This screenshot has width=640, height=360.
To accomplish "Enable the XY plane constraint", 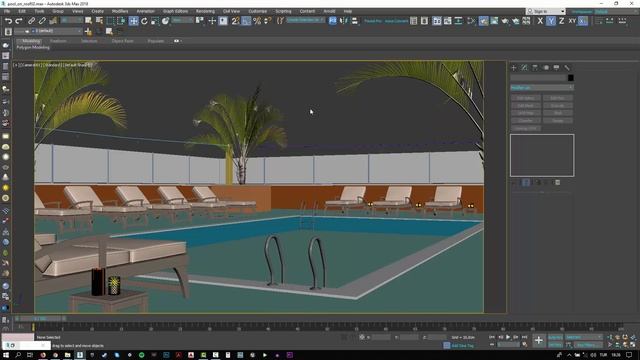I will tap(572, 21).
